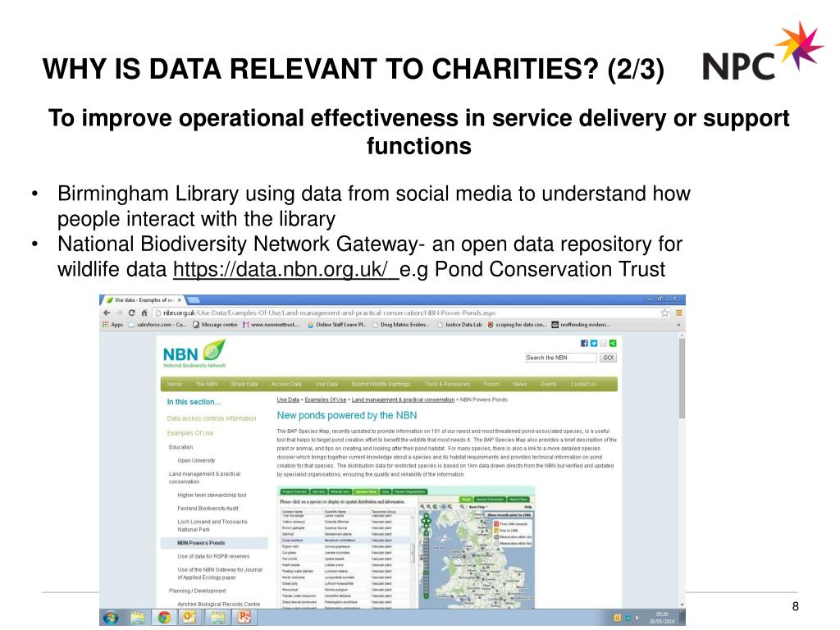Open the Events menu item

549,384
